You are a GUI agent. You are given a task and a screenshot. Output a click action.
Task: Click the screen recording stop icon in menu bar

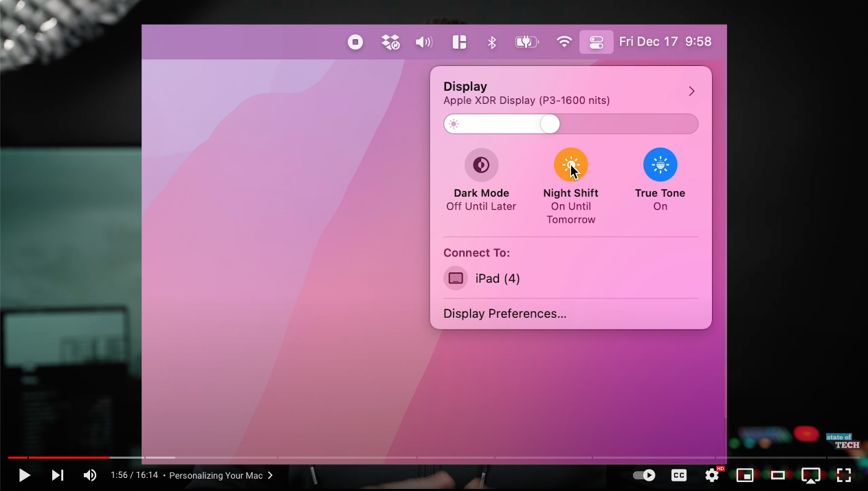355,43
